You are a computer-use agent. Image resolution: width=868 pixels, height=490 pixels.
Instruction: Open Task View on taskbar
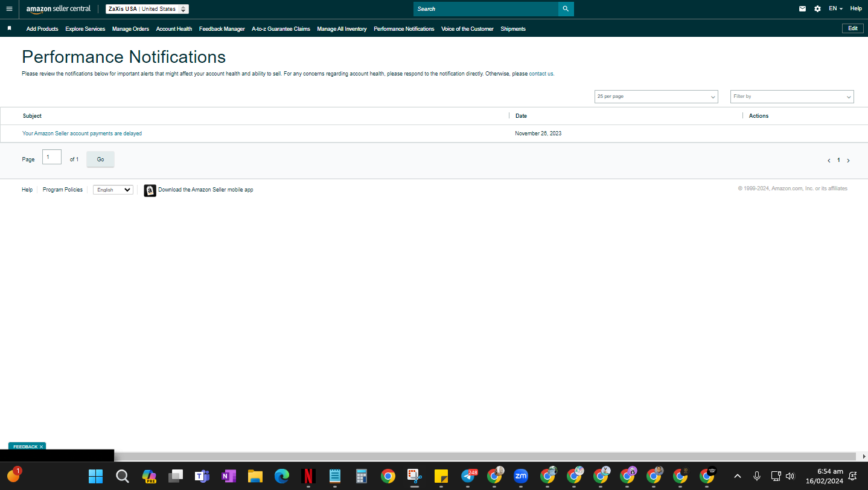pyautogui.click(x=176, y=476)
